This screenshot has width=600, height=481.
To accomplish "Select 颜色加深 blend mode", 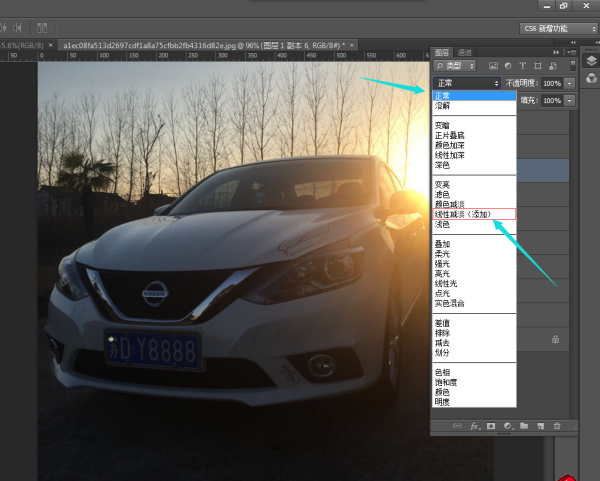I will [x=474, y=145].
